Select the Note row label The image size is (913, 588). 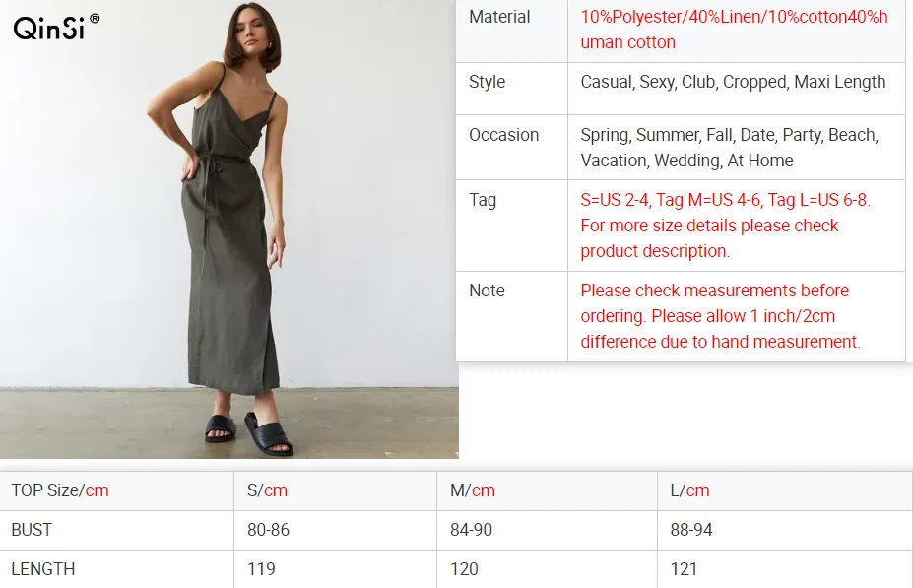(487, 291)
